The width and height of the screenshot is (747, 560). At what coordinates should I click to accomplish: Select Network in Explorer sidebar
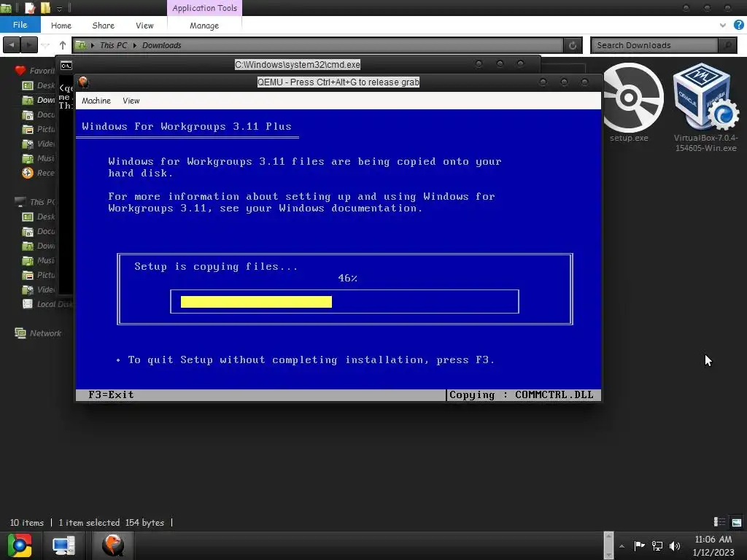pyautogui.click(x=38, y=333)
